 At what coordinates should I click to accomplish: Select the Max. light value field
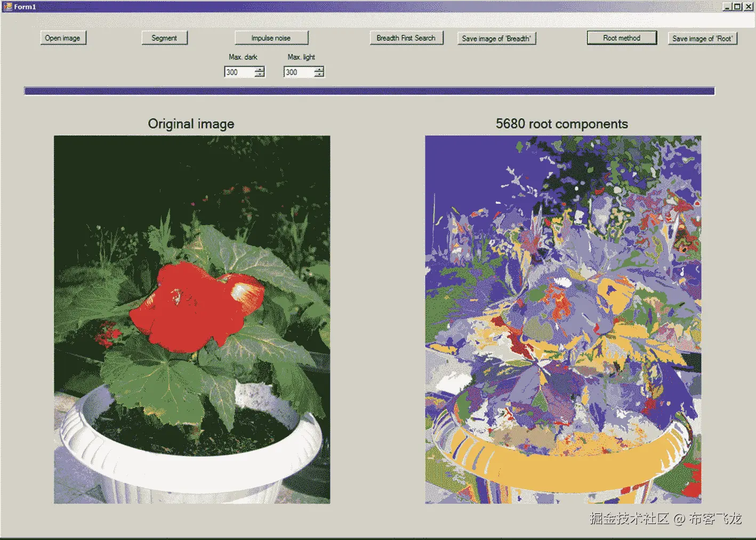pyautogui.click(x=299, y=72)
